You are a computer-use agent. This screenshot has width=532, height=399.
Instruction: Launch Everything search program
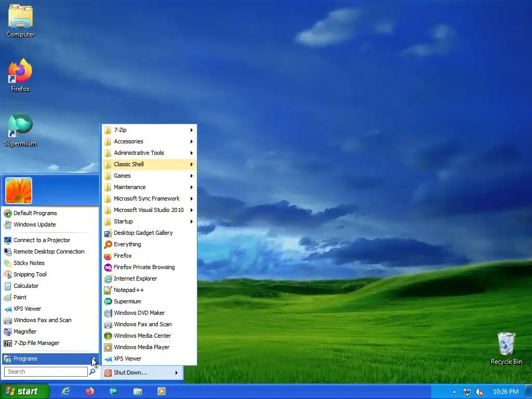[x=149, y=244]
